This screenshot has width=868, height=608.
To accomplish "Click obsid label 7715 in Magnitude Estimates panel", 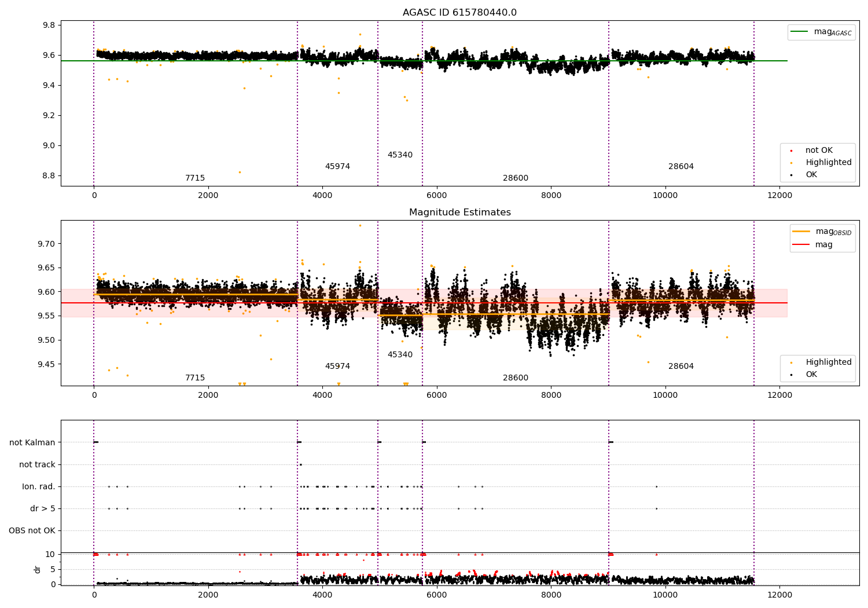I will coord(195,378).
